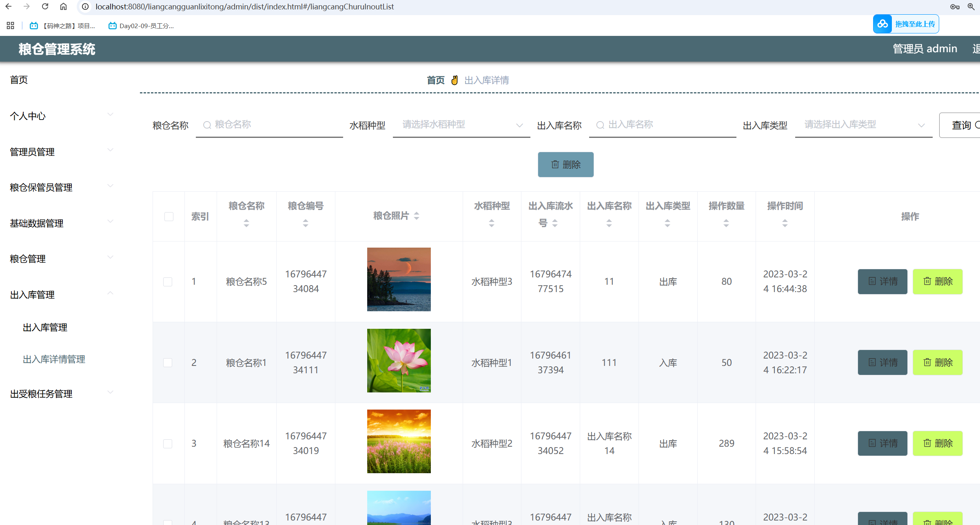Image resolution: width=980 pixels, height=525 pixels.
Task: Sort by 操作时间 column sort arrows
Action: click(x=785, y=223)
